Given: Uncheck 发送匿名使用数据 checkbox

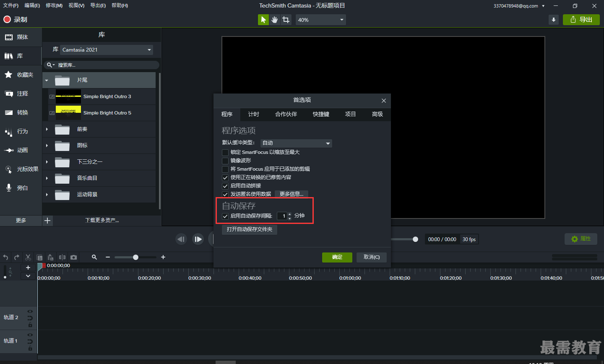Looking at the screenshot, I should [x=225, y=194].
